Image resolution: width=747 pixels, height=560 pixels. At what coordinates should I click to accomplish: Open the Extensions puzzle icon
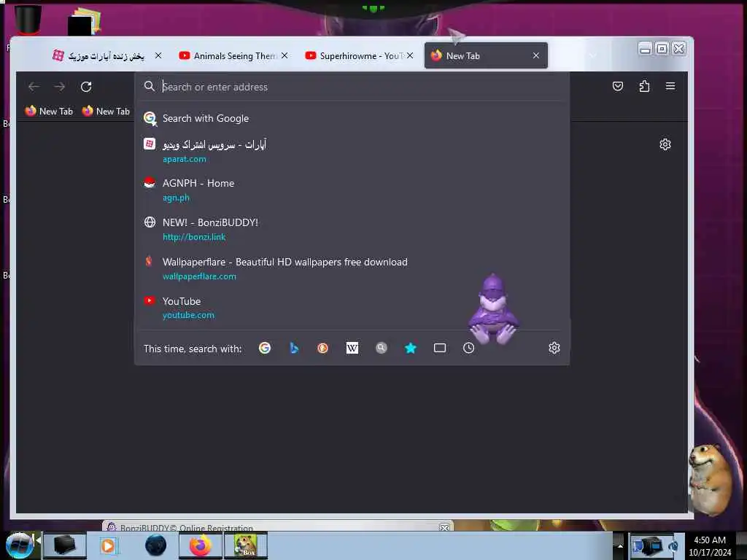click(644, 86)
